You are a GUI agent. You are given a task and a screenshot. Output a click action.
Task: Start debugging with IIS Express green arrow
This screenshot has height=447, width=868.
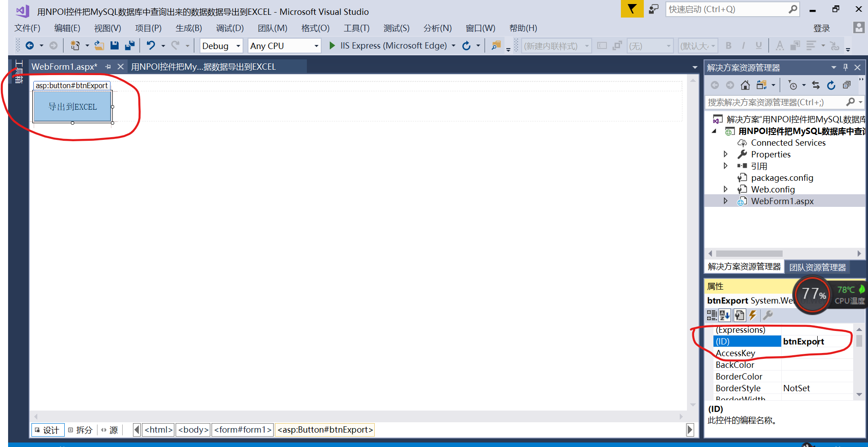[332, 45]
